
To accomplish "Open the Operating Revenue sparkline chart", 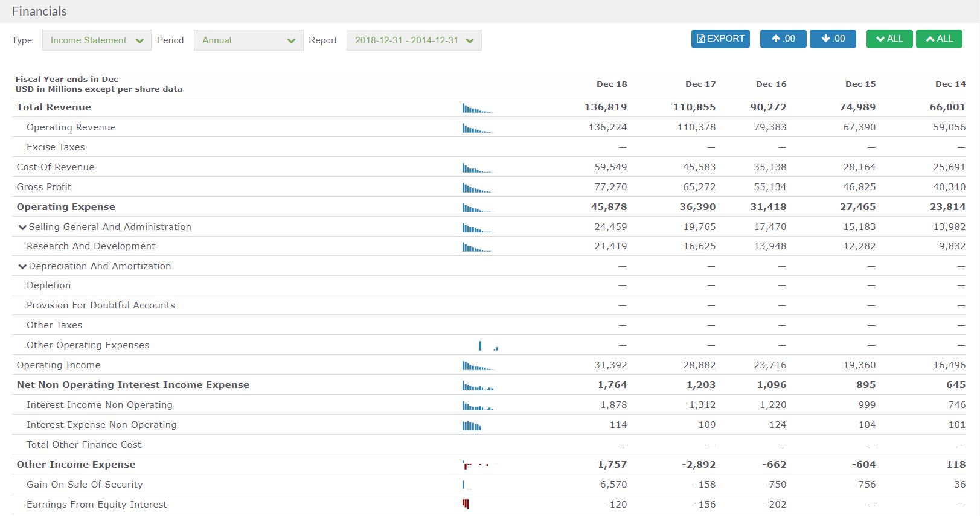I will [x=478, y=128].
